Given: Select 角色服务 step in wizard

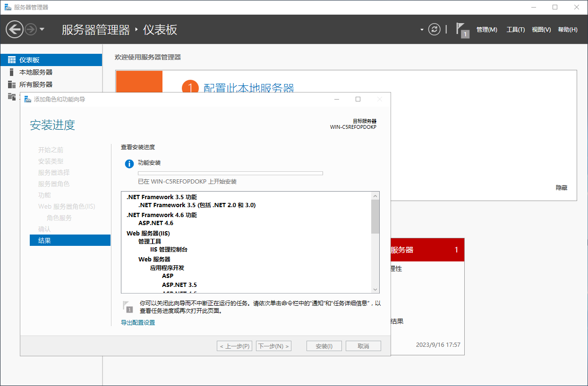Looking at the screenshot, I should pyautogui.click(x=59, y=218).
